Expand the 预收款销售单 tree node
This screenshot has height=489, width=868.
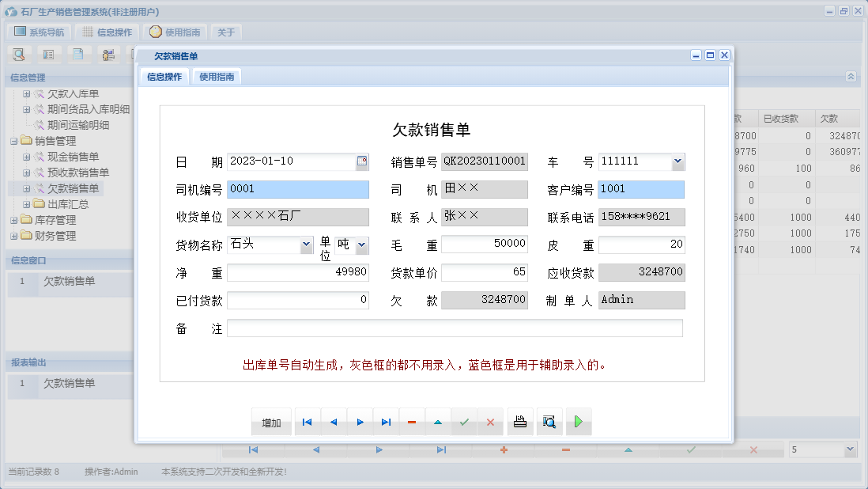click(27, 172)
